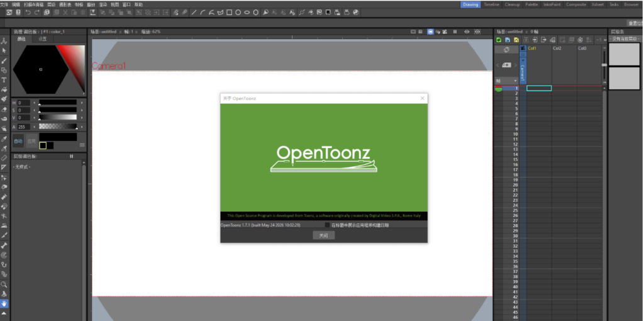Image resolution: width=644 pixels, height=321 pixels.
Task: Select the Eraser tool
Action: (x=4, y=110)
